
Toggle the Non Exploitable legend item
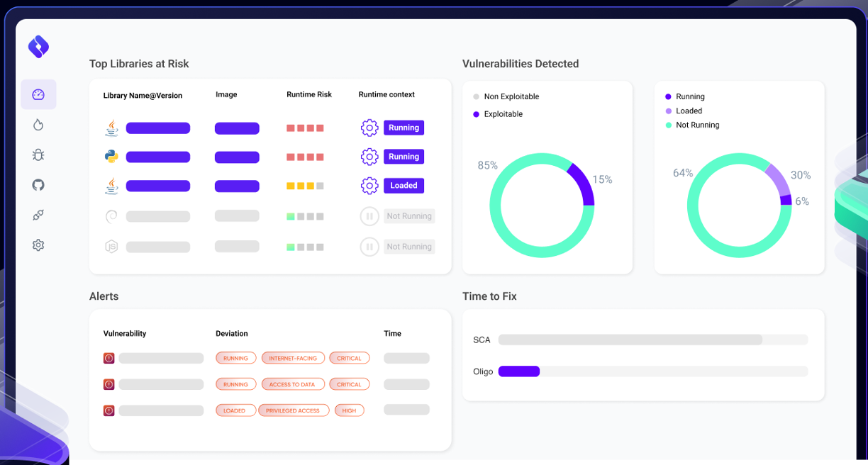pyautogui.click(x=511, y=96)
